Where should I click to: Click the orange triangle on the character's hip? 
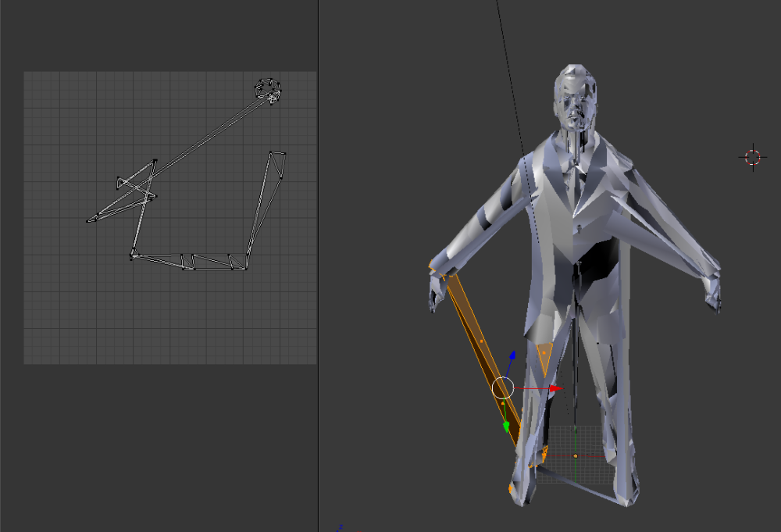point(543,352)
